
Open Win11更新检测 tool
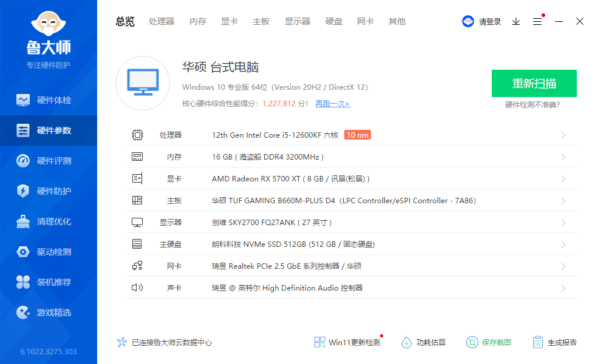347,342
